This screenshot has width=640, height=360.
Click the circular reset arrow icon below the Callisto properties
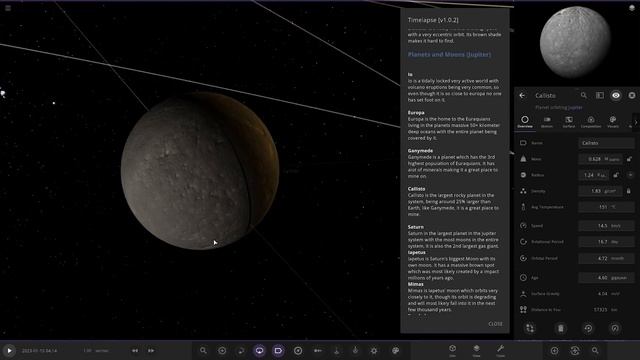(x=588, y=328)
